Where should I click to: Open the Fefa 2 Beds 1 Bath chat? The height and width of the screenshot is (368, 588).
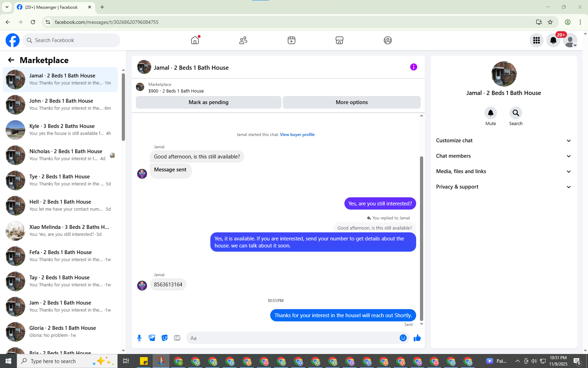[x=60, y=256]
